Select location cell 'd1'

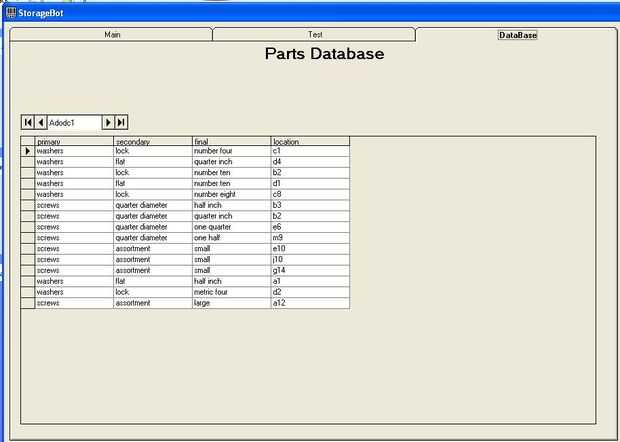(x=310, y=183)
